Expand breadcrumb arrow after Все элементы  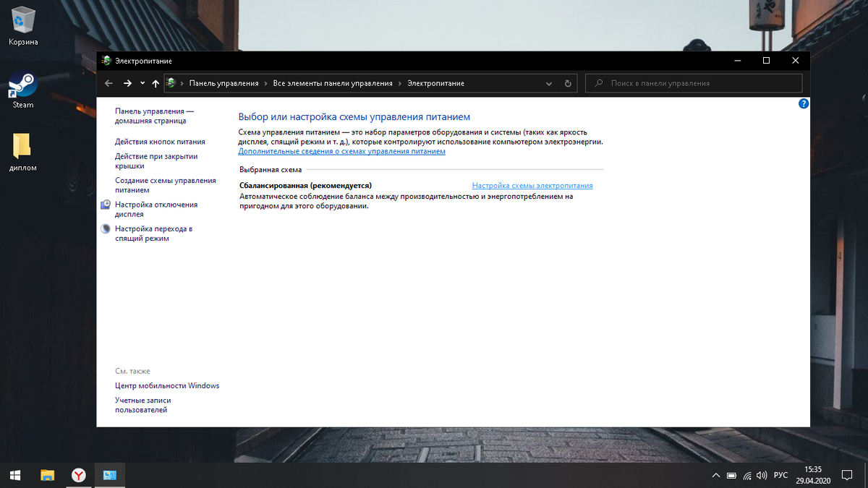click(x=400, y=83)
